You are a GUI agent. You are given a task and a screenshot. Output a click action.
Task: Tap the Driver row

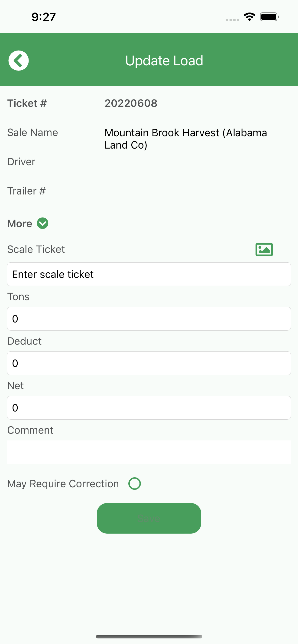(149, 162)
